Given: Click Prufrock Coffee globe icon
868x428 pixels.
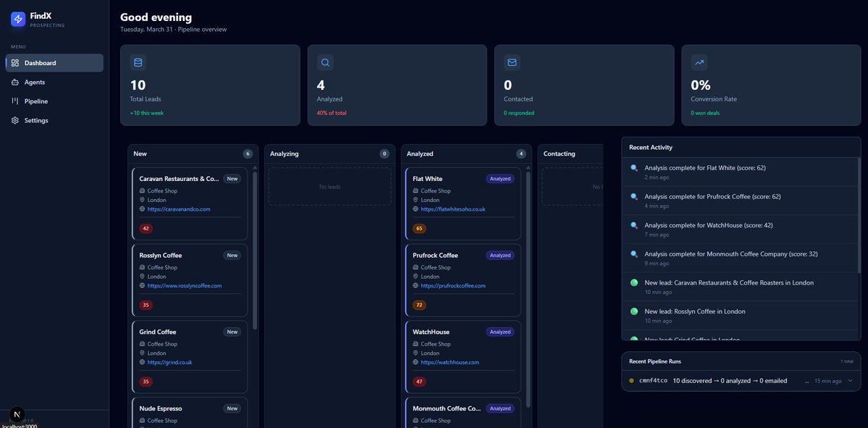Looking at the screenshot, I should tap(416, 286).
